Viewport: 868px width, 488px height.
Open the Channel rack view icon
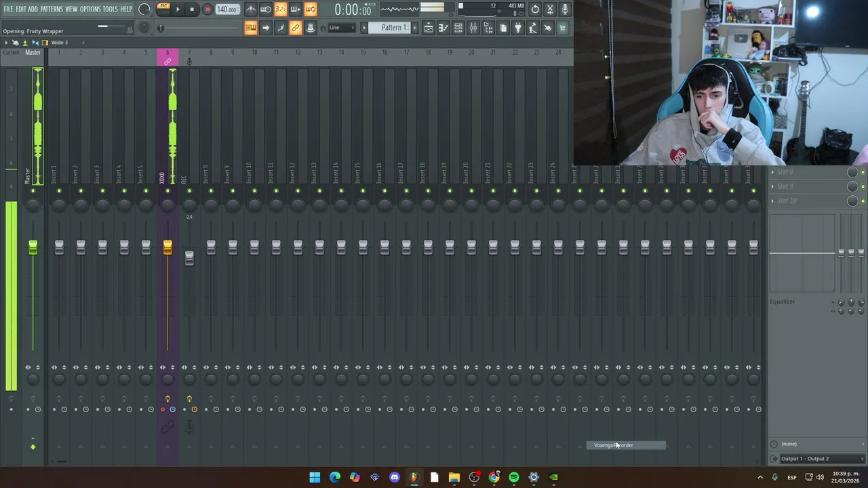pos(458,28)
